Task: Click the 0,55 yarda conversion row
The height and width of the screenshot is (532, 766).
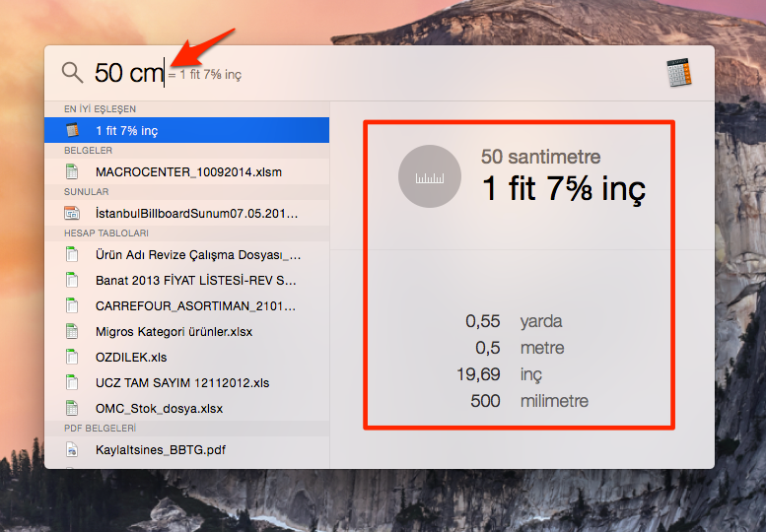Action: pos(520,321)
